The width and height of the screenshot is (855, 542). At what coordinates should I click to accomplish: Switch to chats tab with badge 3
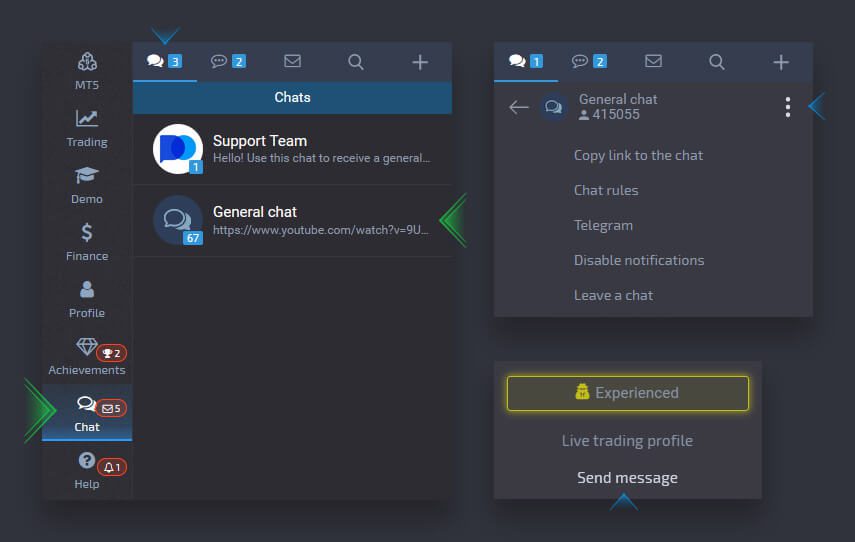click(x=164, y=62)
